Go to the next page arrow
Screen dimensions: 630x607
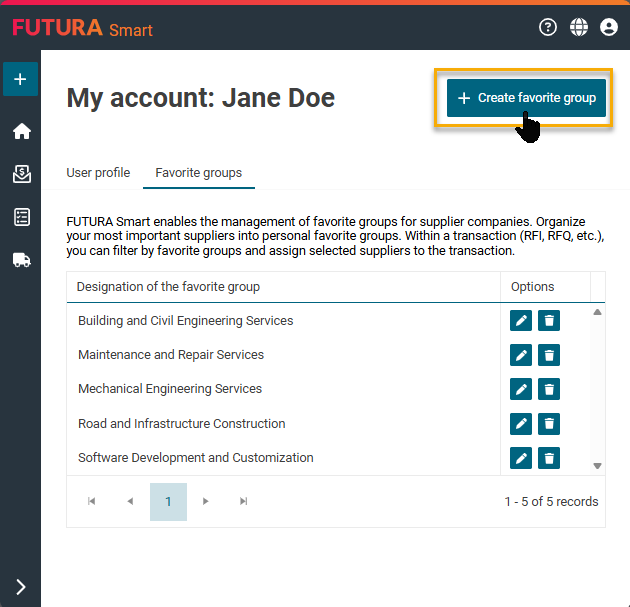click(x=206, y=502)
